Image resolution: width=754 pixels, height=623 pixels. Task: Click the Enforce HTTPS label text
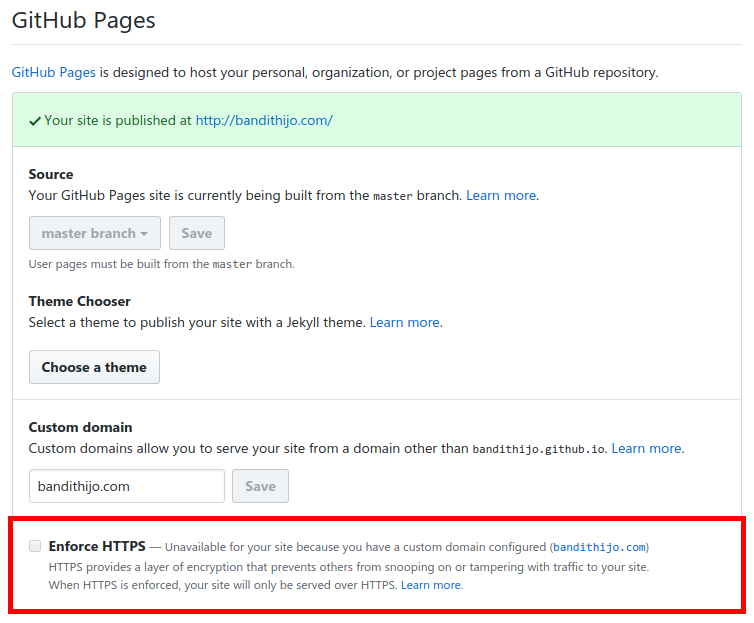click(97, 546)
